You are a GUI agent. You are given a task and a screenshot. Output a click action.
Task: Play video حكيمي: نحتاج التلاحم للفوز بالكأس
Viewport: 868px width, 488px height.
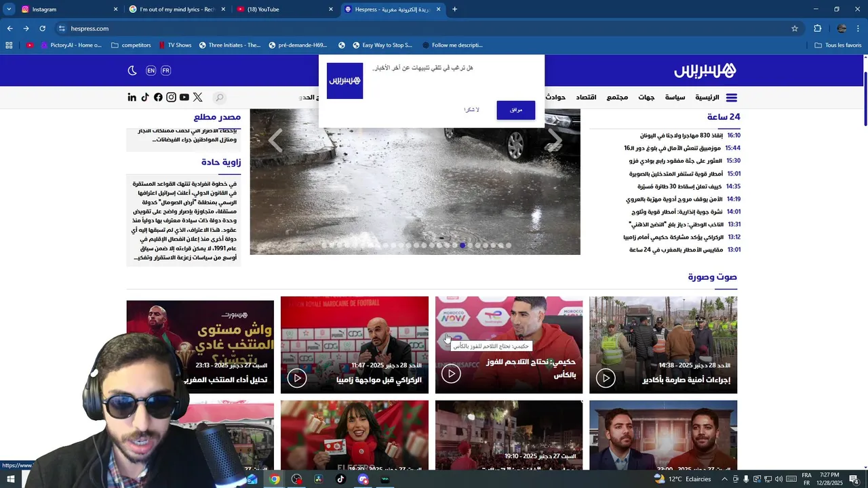point(451,373)
